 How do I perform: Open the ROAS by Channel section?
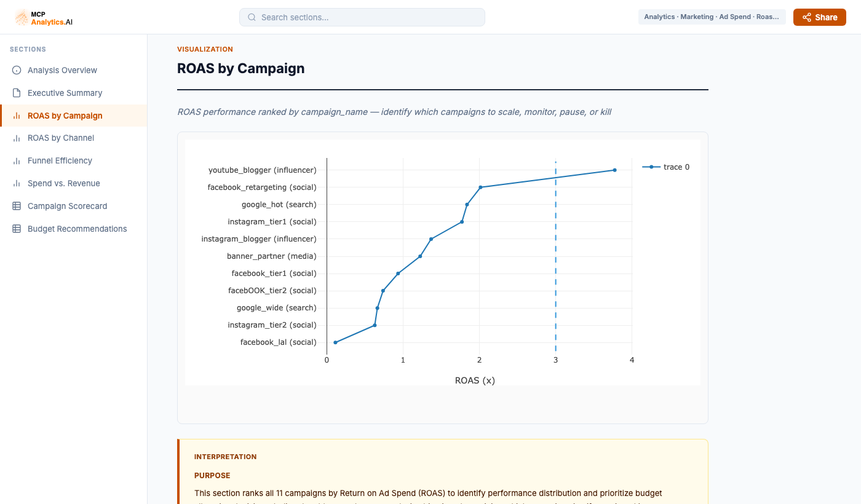pyautogui.click(x=61, y=138)
